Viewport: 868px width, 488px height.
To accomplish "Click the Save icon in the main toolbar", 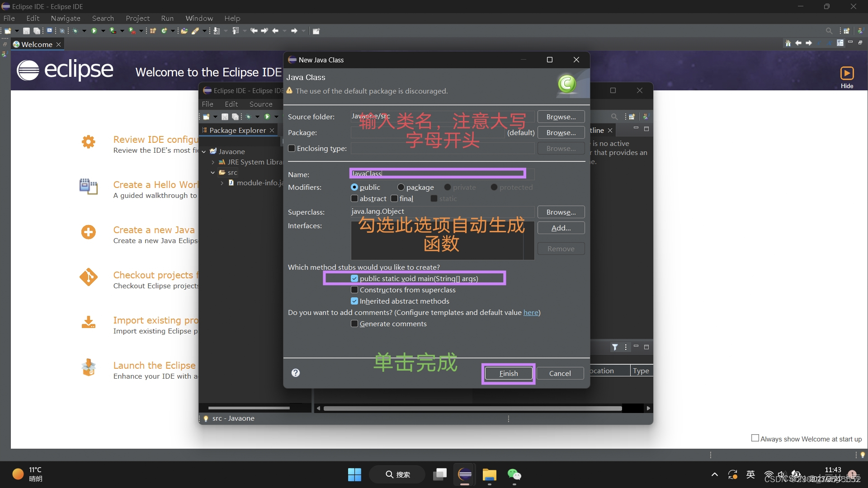I will [26, 31].
